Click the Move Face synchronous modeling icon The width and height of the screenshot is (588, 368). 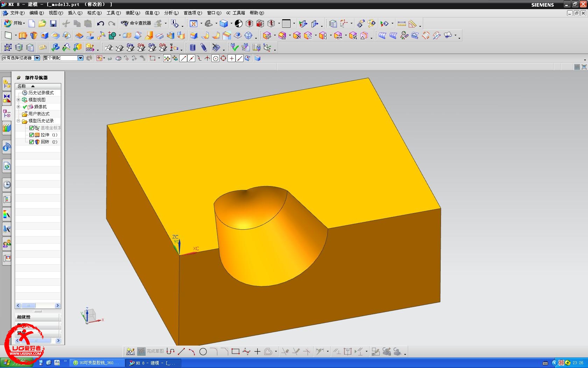pyautogui.click(x=267, y=35)
